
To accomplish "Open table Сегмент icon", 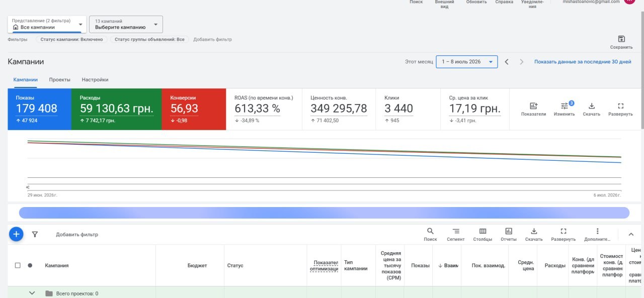I will coord(456,231).
